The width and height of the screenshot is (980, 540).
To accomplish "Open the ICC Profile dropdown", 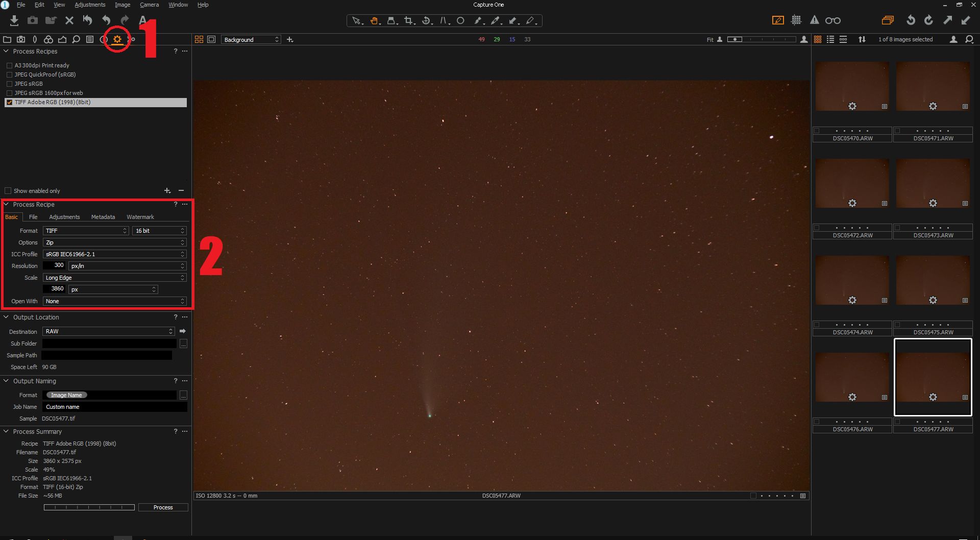I will click(x=114, y=254).
